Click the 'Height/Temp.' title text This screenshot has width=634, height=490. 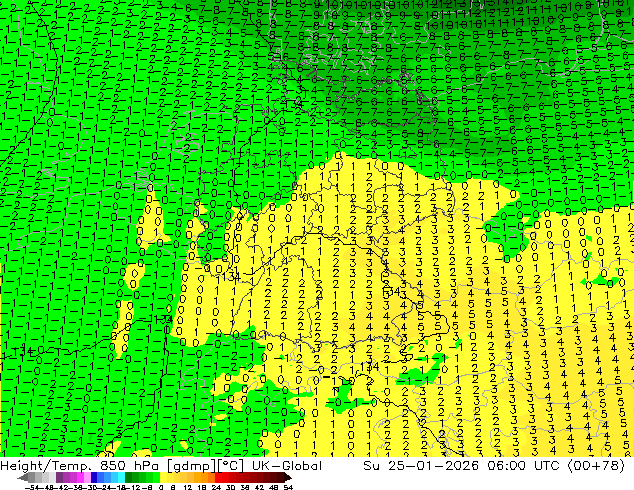coord(45,466)
